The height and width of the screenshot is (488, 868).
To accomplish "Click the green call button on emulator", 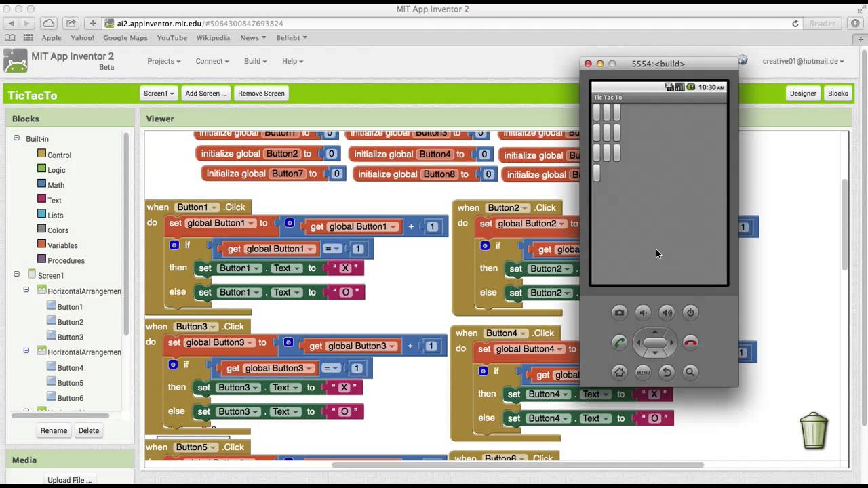I will tap(619, 342).
